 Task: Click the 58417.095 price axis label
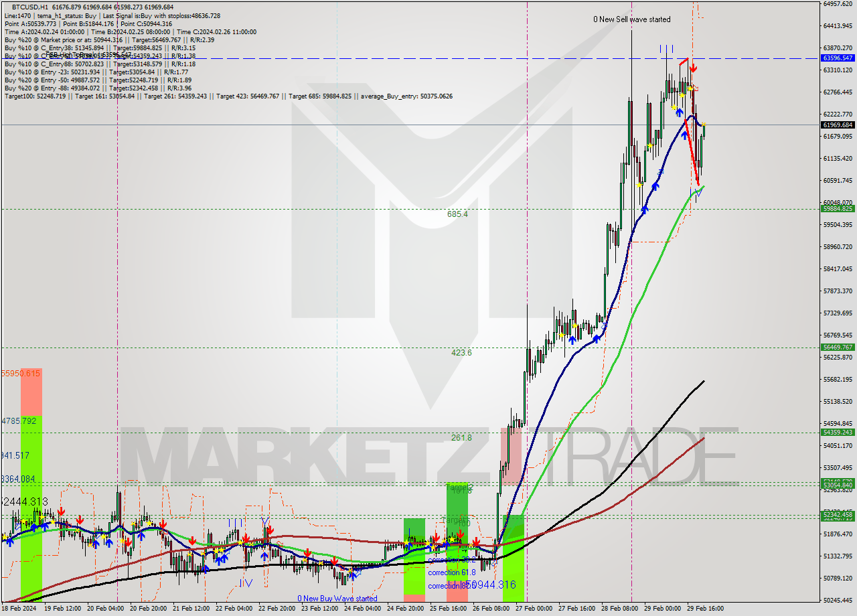point(838,268)
